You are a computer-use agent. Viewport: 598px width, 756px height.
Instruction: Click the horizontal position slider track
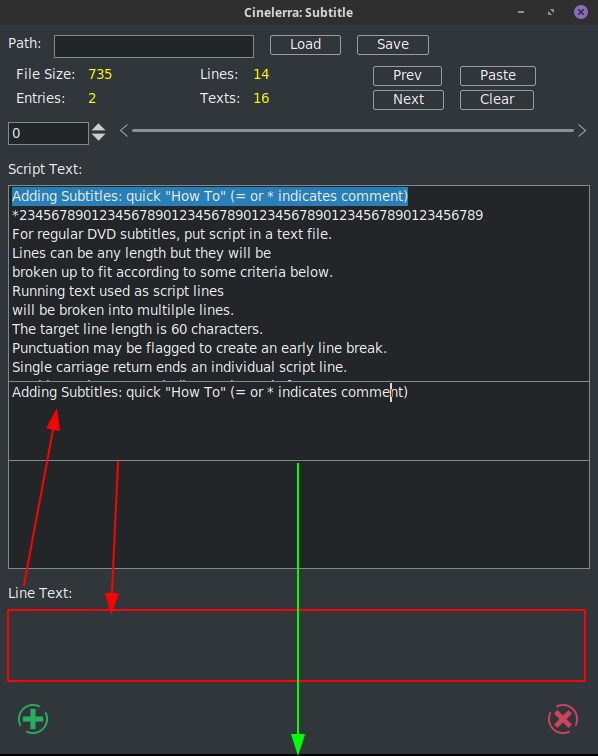pos(353,131)
